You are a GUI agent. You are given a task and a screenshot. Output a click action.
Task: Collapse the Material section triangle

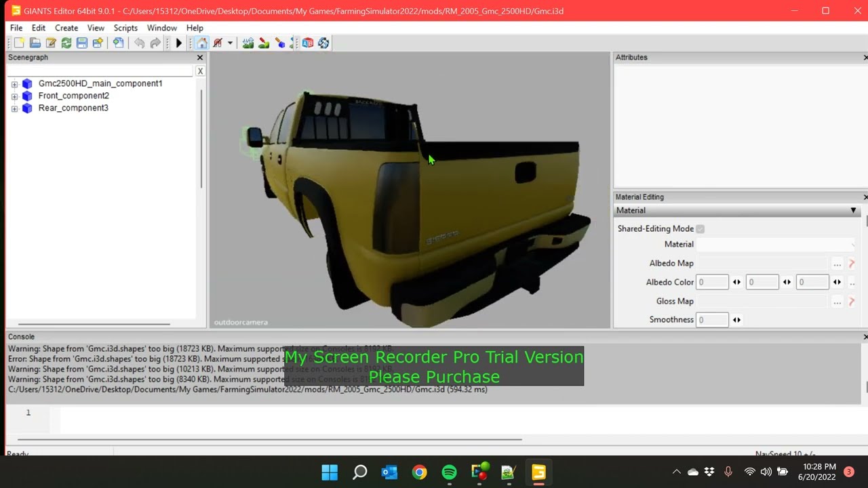(853, 211)
